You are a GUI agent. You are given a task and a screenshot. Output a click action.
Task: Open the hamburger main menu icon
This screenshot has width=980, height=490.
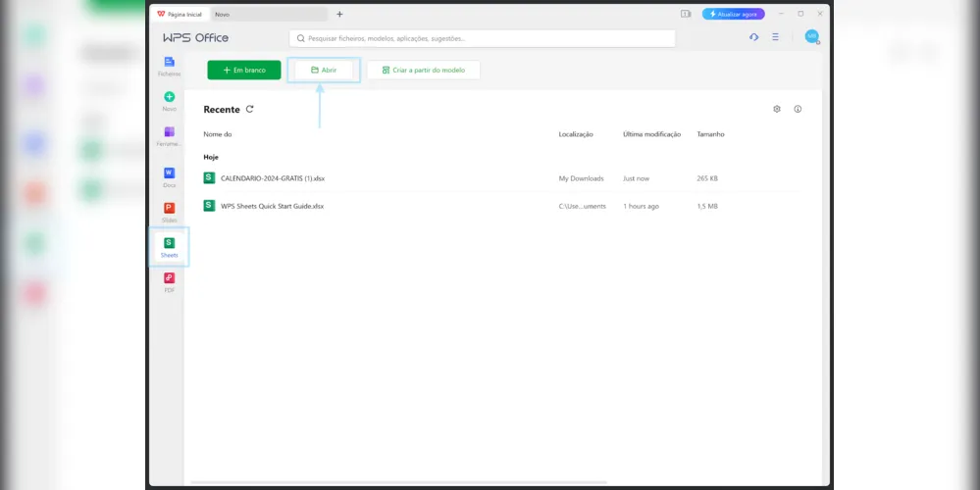(x=775, y=37)
